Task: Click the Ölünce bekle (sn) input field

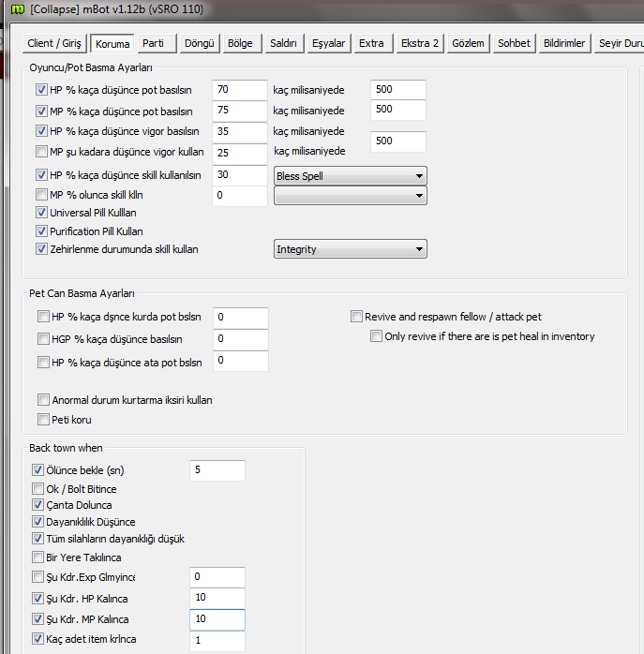Action: click(x=217, y=470)
